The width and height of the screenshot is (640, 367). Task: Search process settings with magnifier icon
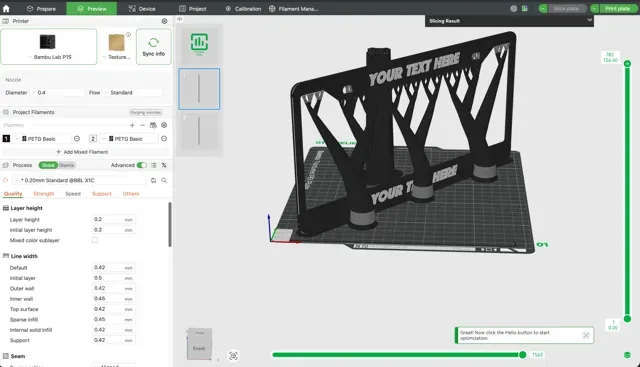164,180
